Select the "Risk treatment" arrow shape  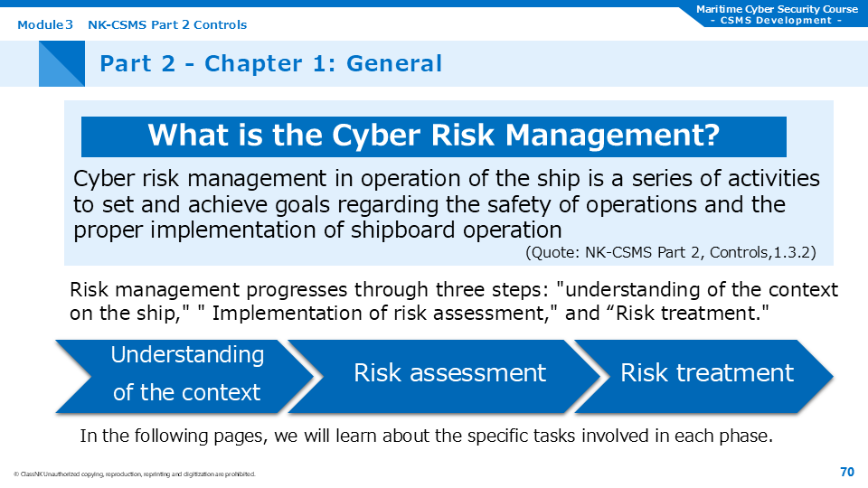click(x=706, y=373)
